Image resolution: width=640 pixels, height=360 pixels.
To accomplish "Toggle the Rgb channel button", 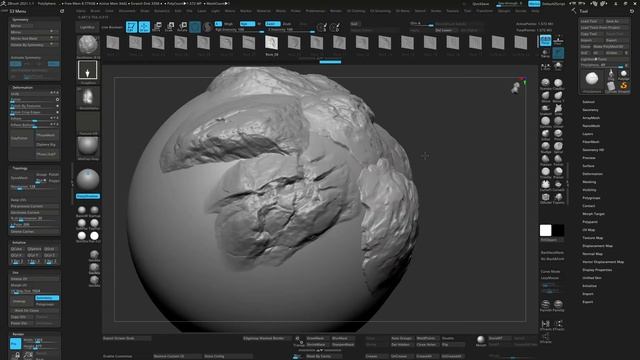I will point(247,24).
